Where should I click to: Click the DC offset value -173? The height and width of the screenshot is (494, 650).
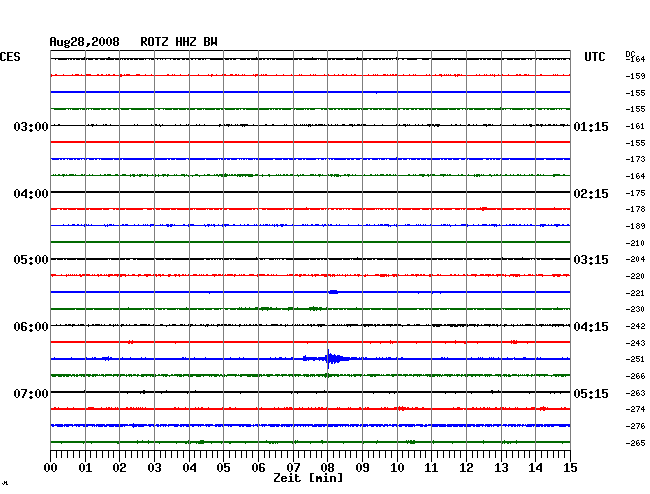coord(635,159)
